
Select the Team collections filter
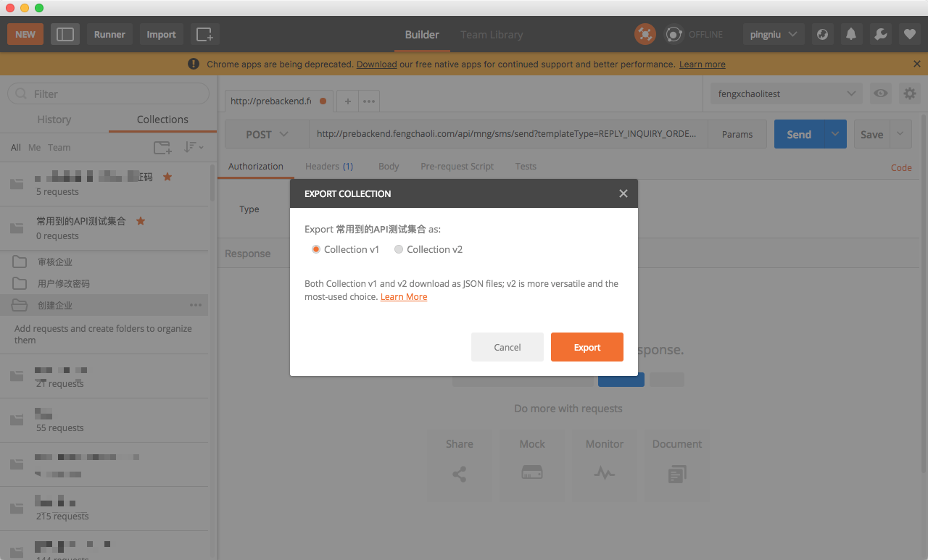pyautogui.click(x=59, y=147)
